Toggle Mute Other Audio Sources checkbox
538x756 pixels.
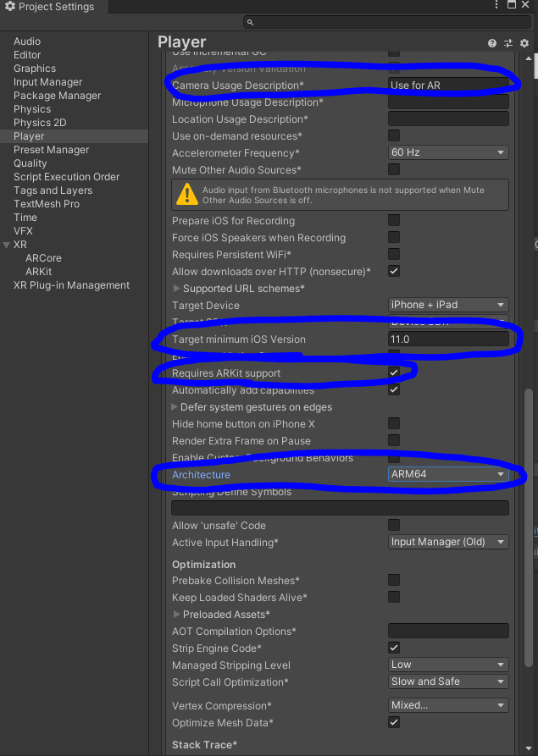pos(394,169)
